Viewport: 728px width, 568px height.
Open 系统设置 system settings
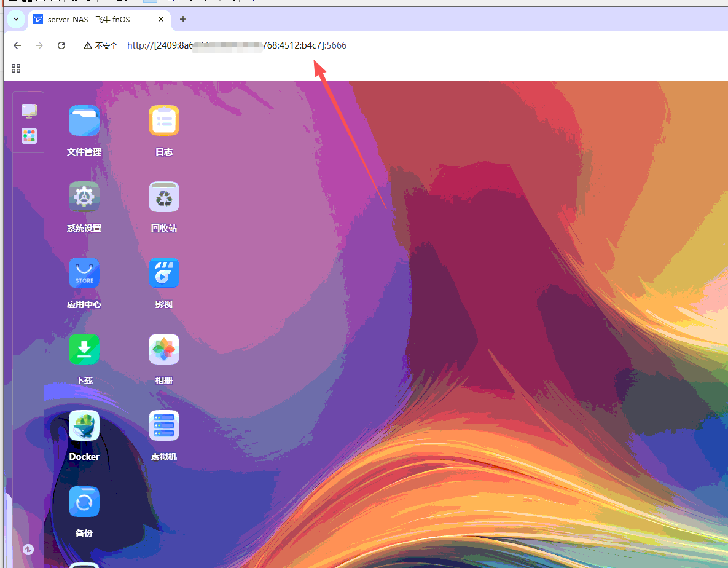[x=84, y=197]
